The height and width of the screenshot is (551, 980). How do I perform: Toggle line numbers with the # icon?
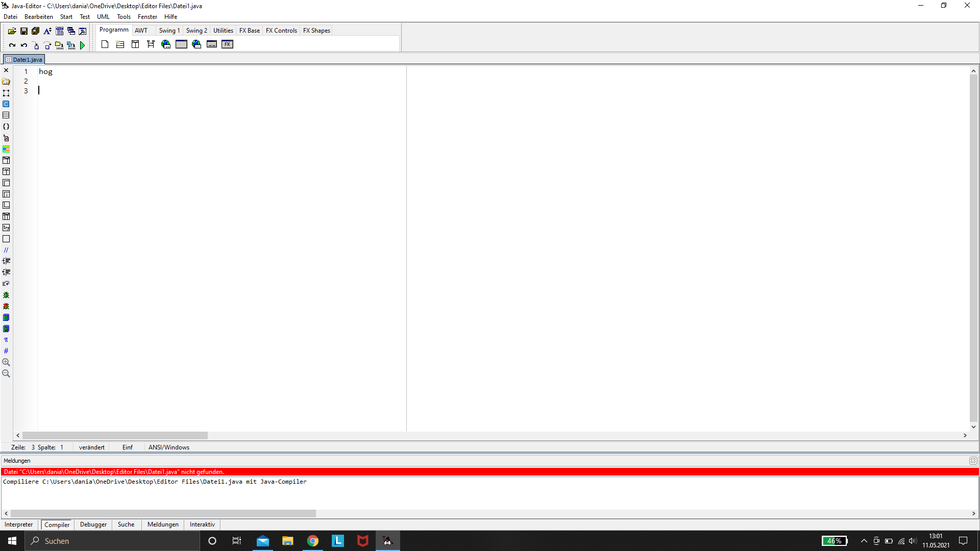pos(6,351)
